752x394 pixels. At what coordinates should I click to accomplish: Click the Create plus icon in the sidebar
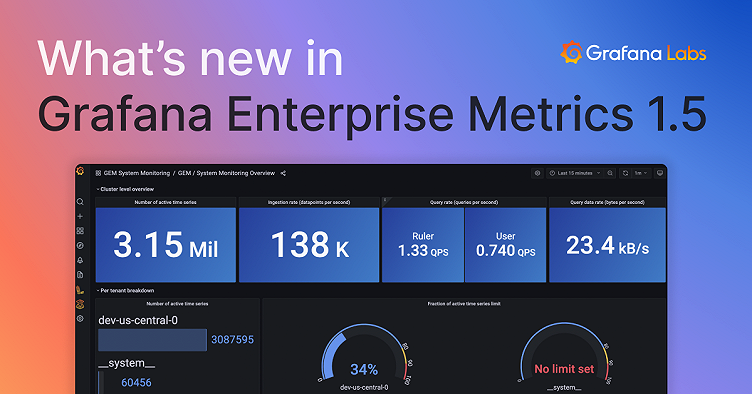80,216
